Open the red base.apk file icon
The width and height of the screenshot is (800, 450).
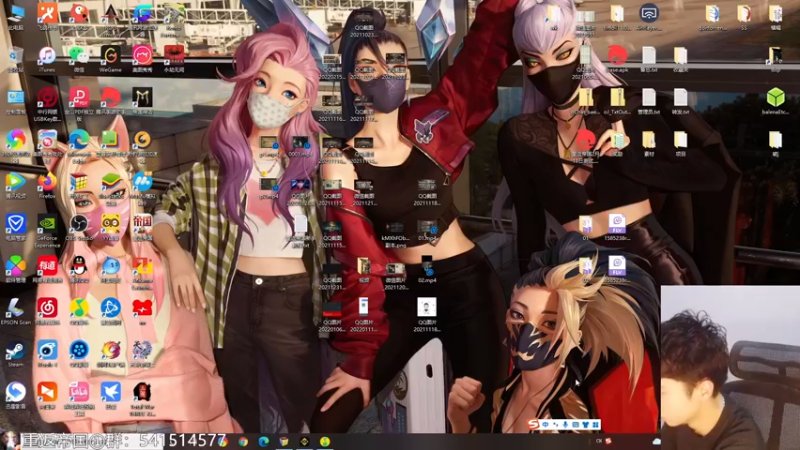pyautogui.click(x=616, y=56)
